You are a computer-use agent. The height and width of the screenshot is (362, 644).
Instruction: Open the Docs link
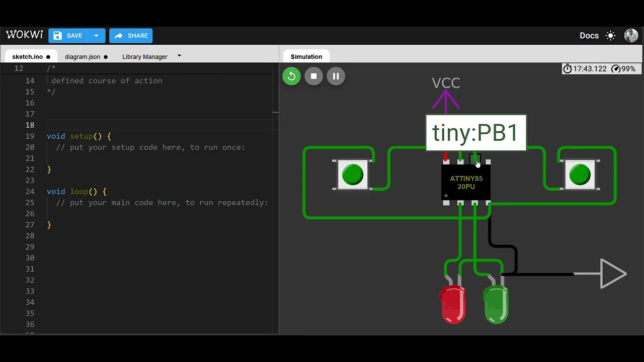click(x=589, y=36)
